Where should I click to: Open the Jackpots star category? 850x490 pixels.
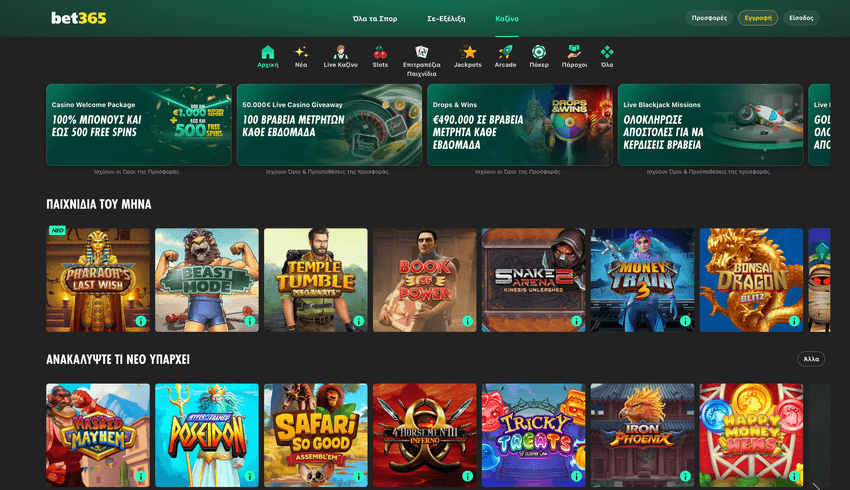467,56
